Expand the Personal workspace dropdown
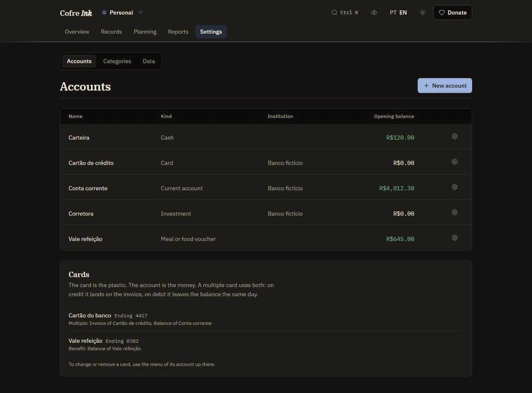 [123, 12]
